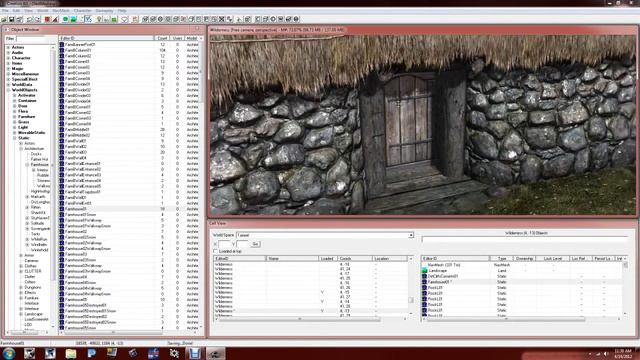
Task: Click the Go button in Cell View
Action: (255, 244)
